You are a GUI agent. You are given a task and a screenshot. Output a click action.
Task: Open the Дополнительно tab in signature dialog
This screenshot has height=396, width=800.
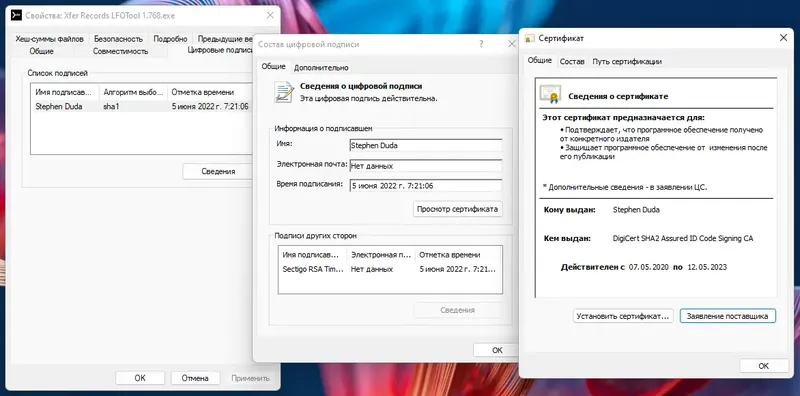321,67
